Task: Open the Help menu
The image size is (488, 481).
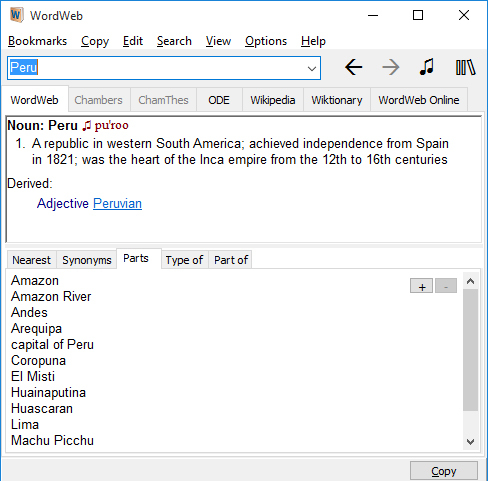Action: [x=313, y=41]
